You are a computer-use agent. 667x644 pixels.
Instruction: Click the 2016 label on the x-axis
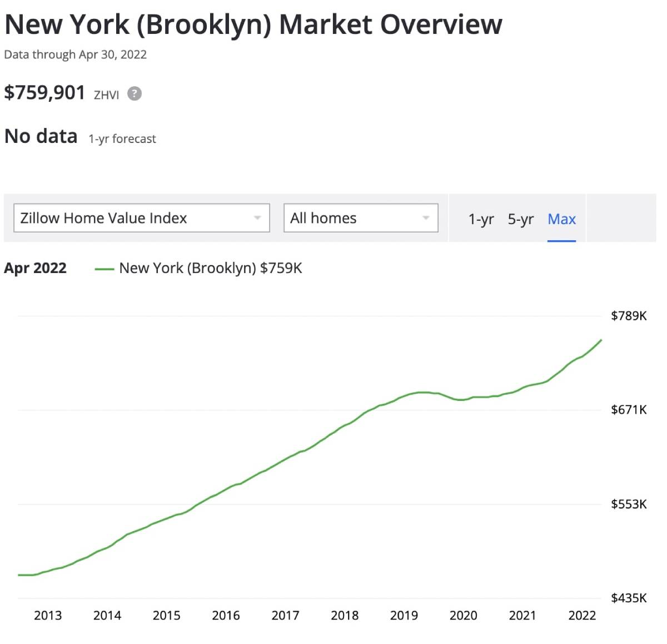click(226, 616)
